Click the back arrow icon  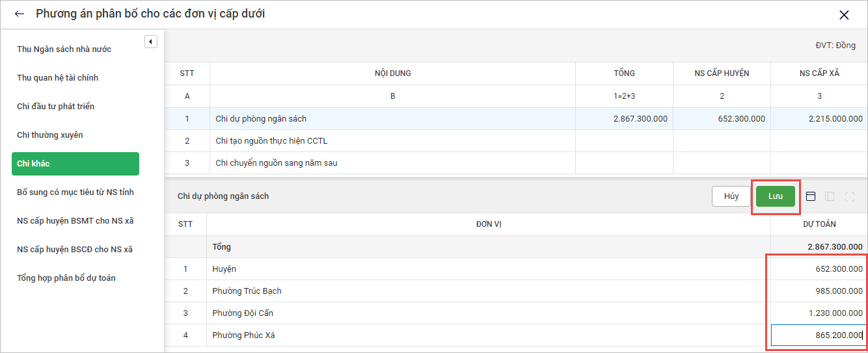[20, 14]
